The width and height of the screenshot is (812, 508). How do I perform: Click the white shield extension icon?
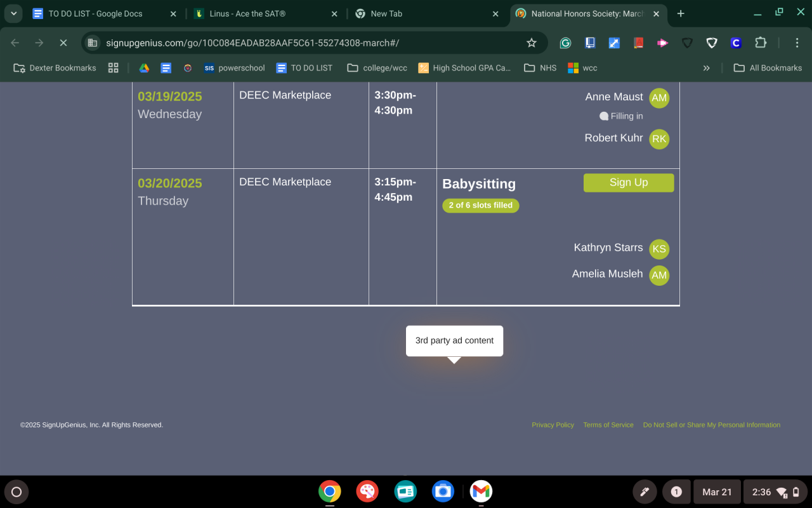(x=712, y=43)
